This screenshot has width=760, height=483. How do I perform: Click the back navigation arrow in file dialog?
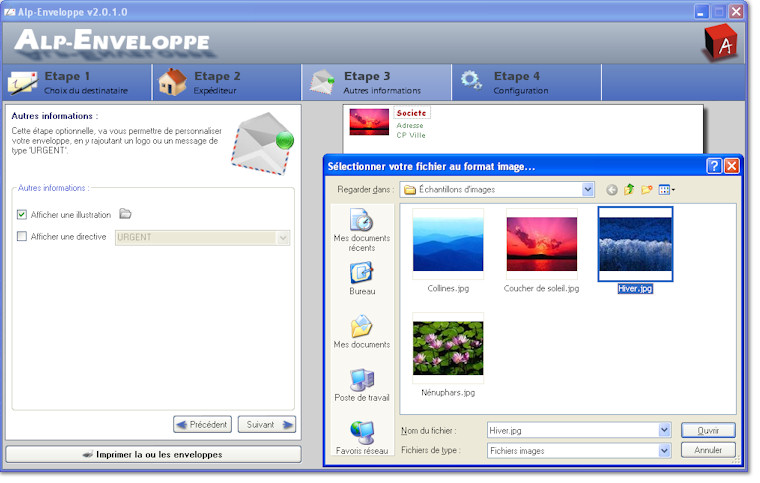click(x=612, y=189)
